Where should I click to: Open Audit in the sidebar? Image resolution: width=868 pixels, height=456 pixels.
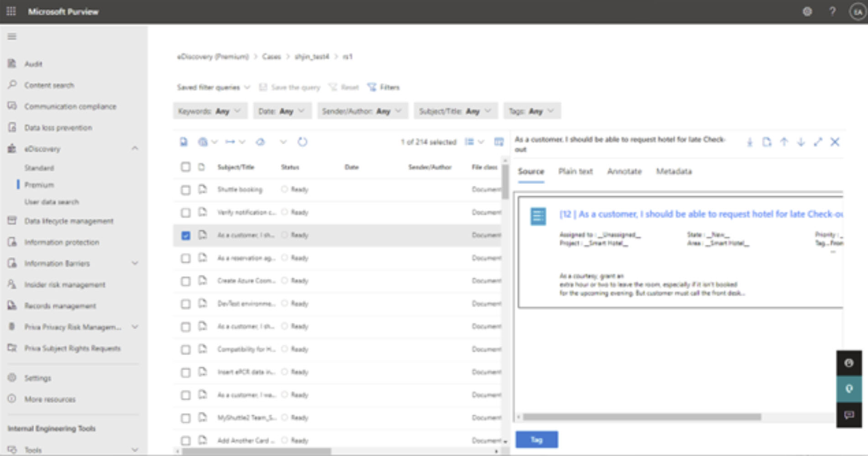pyautogui.click(x=33, y=64)
